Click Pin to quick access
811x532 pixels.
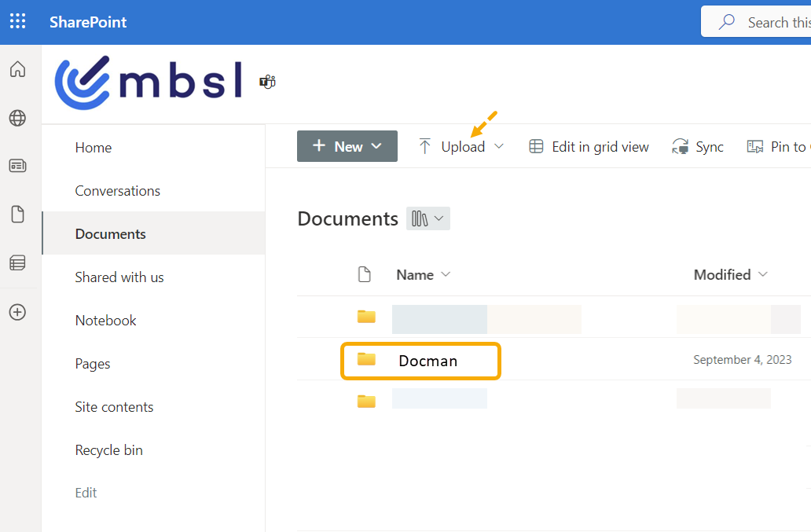pos(779,147)
